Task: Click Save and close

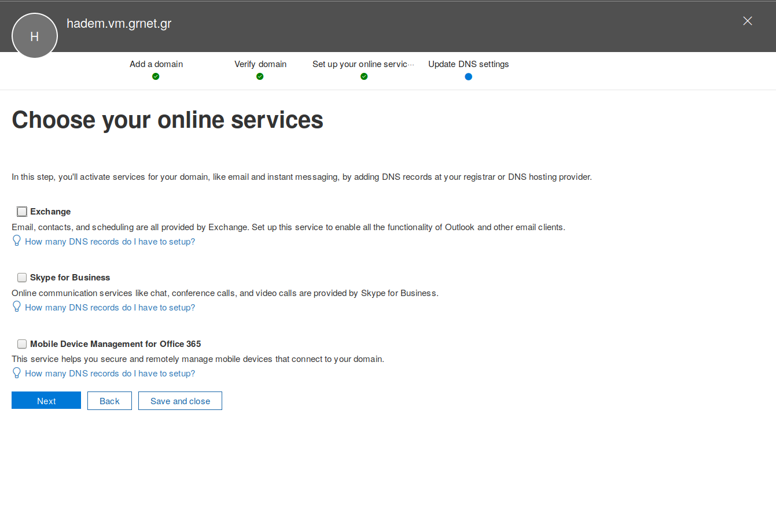Action: [x=180, y=401]
